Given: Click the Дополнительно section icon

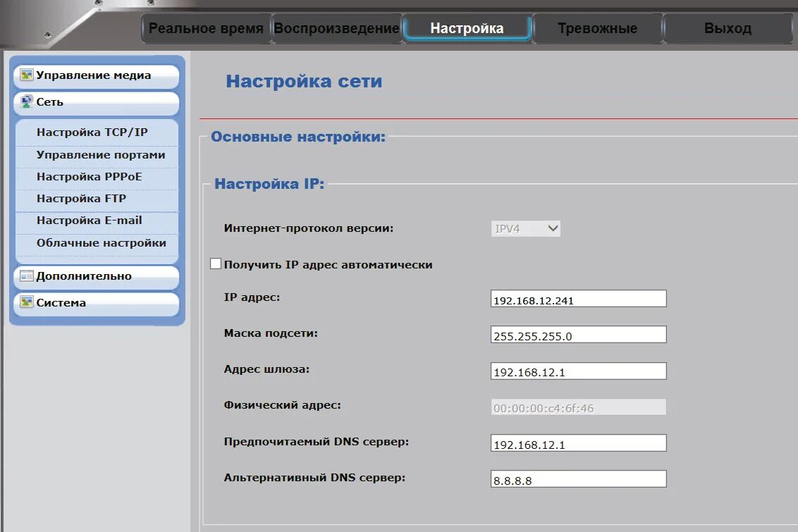Looking at the screenshot, I should pos(27,276).
